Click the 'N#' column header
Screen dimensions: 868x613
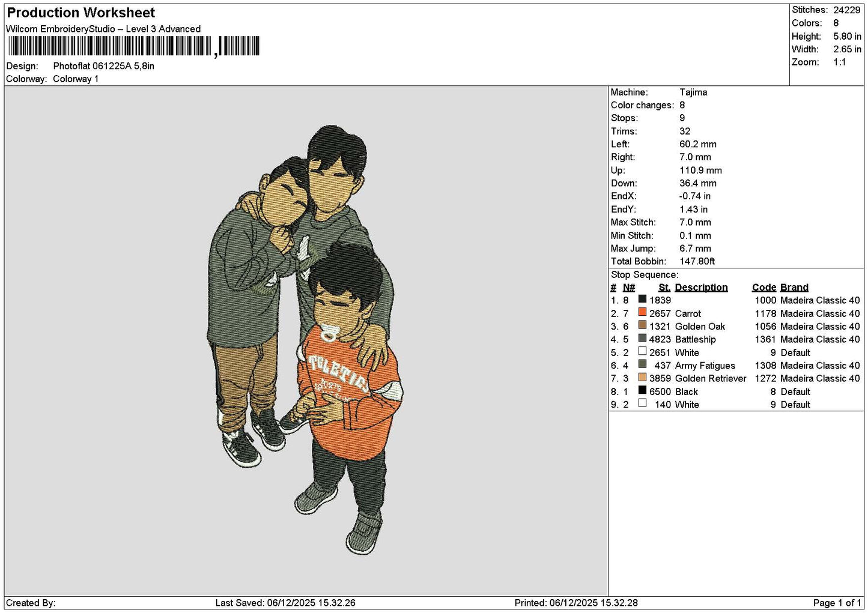click(x=629, y=288)
